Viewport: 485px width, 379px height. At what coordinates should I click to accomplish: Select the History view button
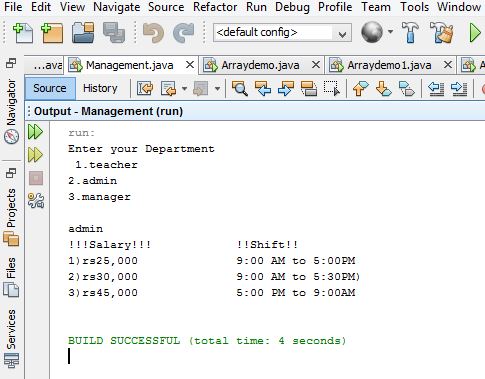pyautogui.click(x=100, y=88)
